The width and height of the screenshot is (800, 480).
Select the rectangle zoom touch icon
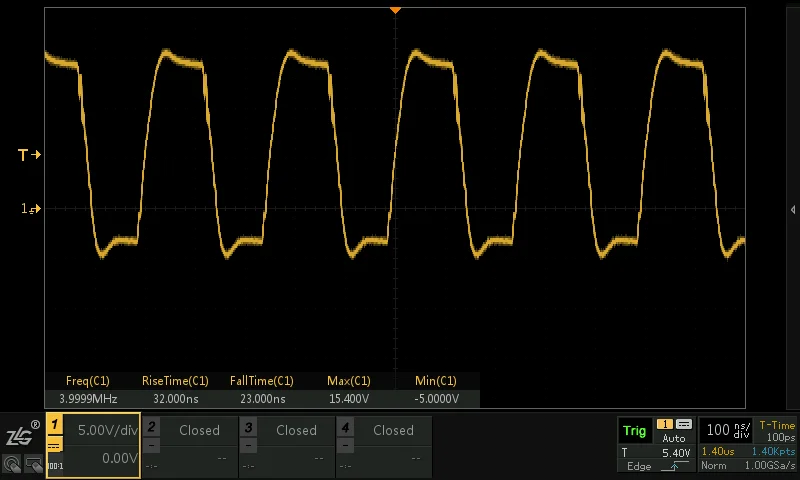point(34,464)
